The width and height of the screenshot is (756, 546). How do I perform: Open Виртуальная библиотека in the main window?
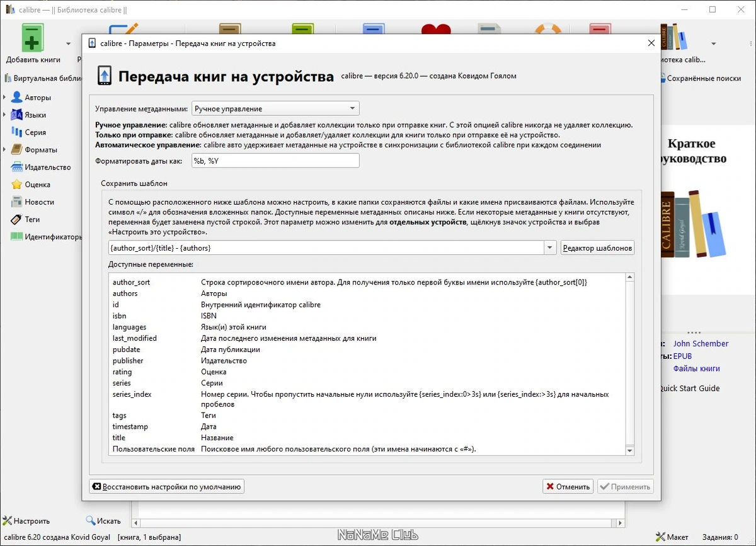point(43,78)
